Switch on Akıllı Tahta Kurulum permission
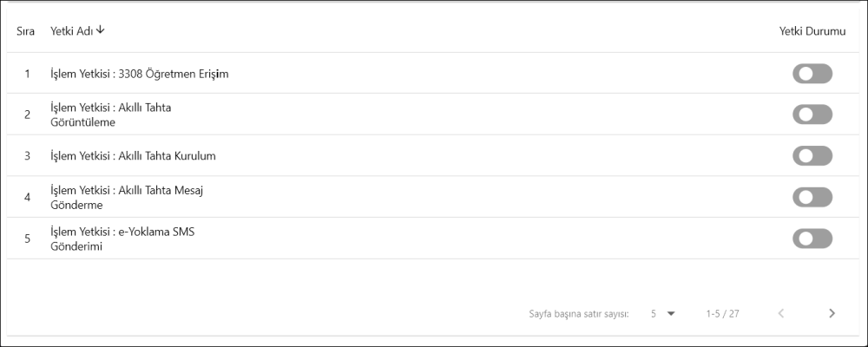The height and width of the screenshot is (347, 868). pos(812,156)
